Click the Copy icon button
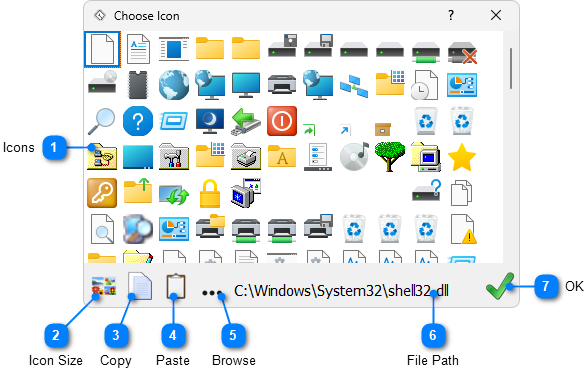Viewport: 587px width, 369px height. point(140,286)
